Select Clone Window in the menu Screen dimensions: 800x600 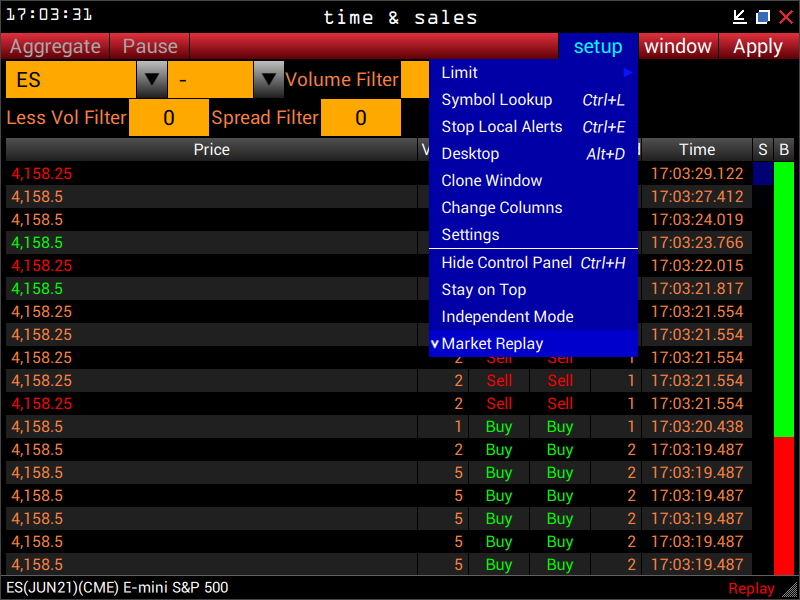coord(533,181)
